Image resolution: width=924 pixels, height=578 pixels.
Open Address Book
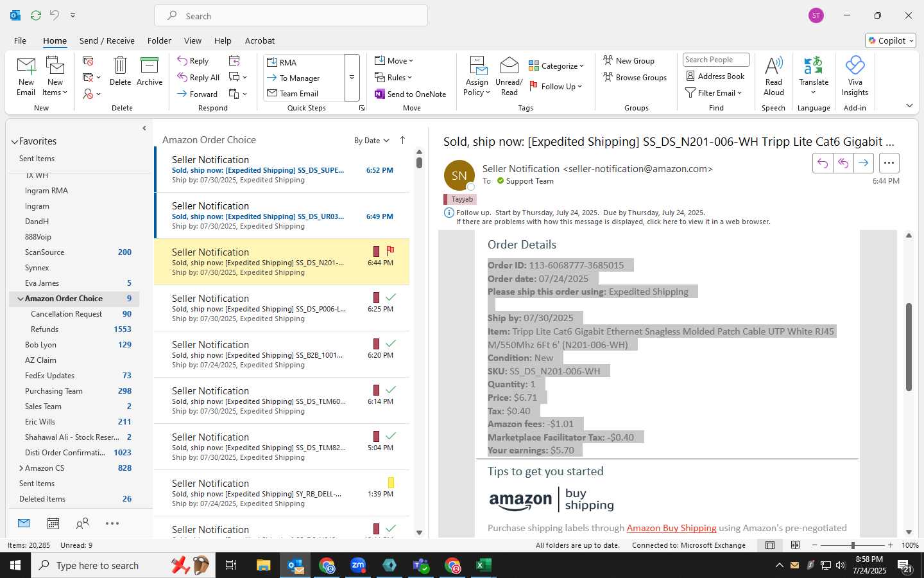pos(715,76)
